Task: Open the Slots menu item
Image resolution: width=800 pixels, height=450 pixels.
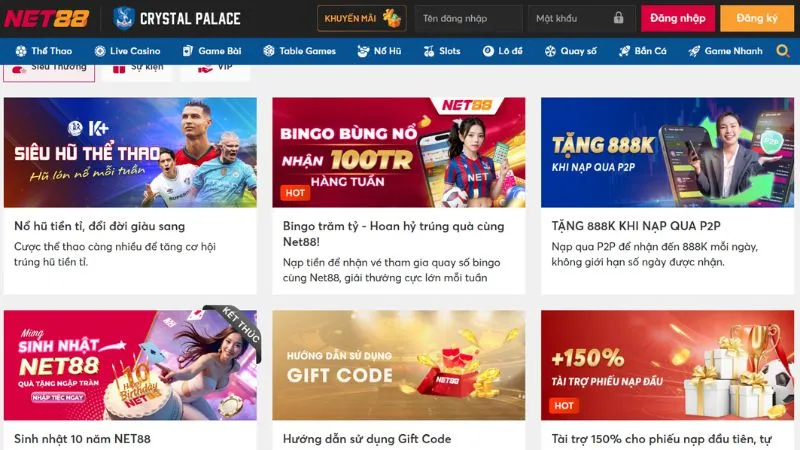Action: click(x=442, y=51)
